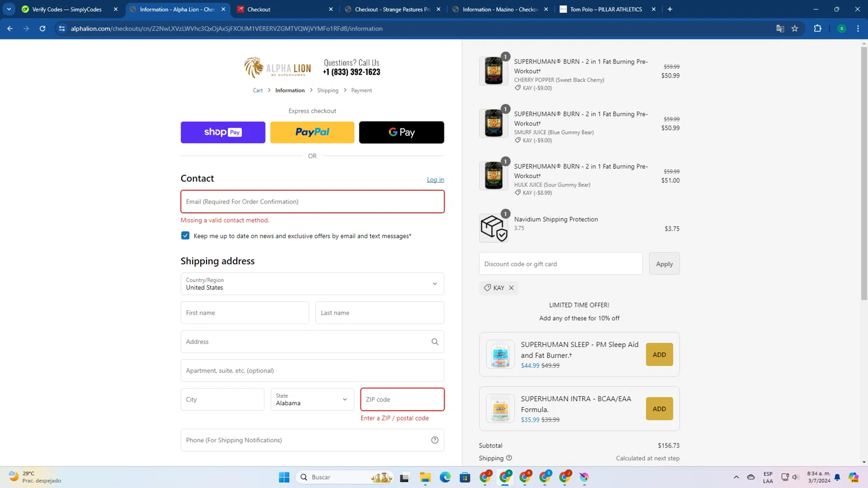The height and width of the screenshot is (488, 868).
Task: Add SUPERHUMAN SLEEP to the order
Action: [659, 354]
